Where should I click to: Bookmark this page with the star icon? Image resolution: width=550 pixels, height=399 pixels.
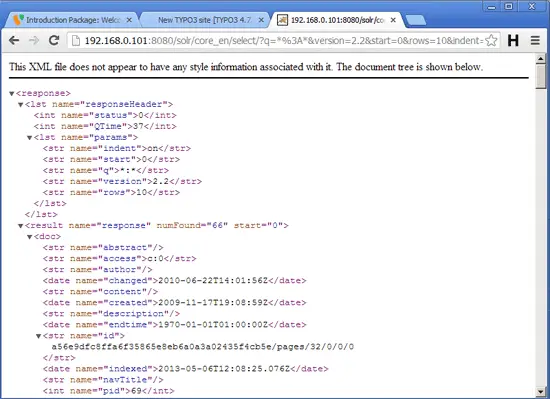[x=491, y=41]
